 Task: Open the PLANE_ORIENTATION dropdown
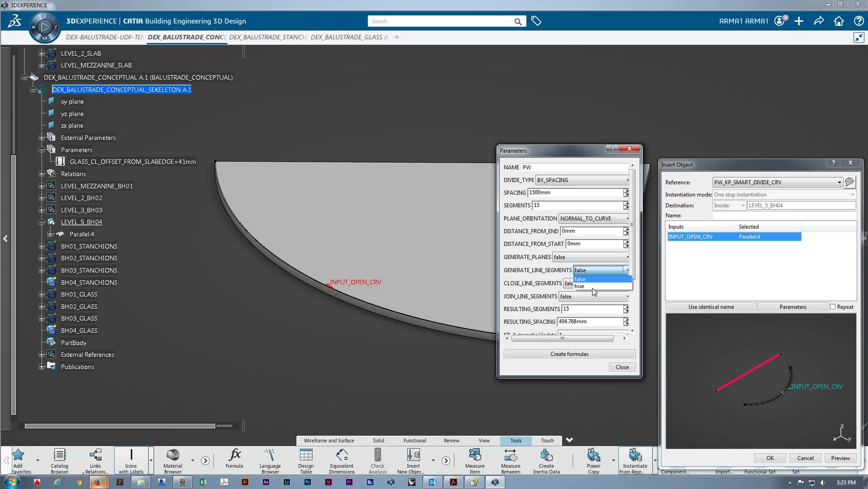click(627, 218)
